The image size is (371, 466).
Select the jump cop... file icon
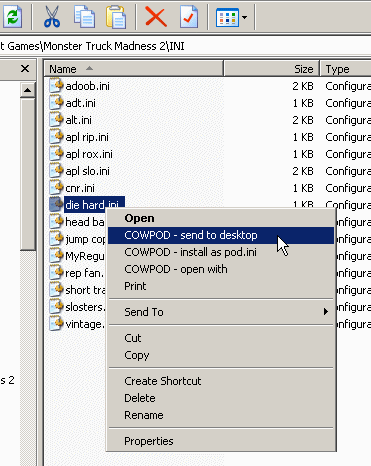[x=56, y=239]
